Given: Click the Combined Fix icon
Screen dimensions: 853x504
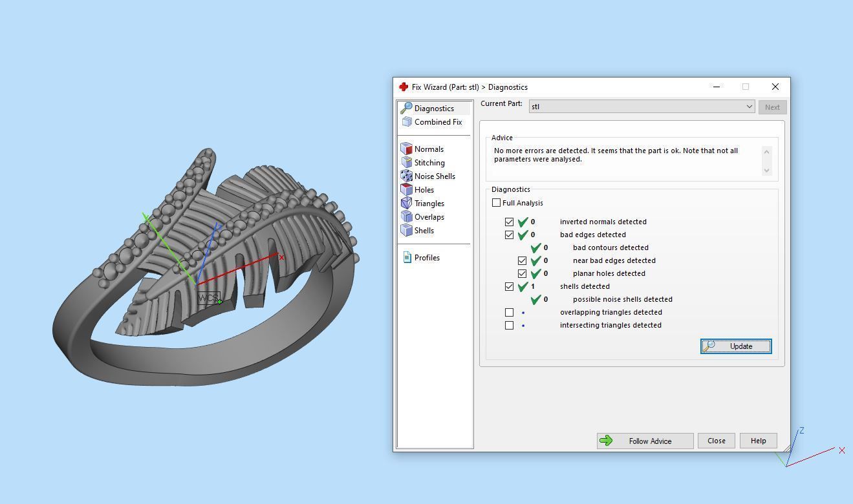Looking at the screenshot, I should pos(406,121).
